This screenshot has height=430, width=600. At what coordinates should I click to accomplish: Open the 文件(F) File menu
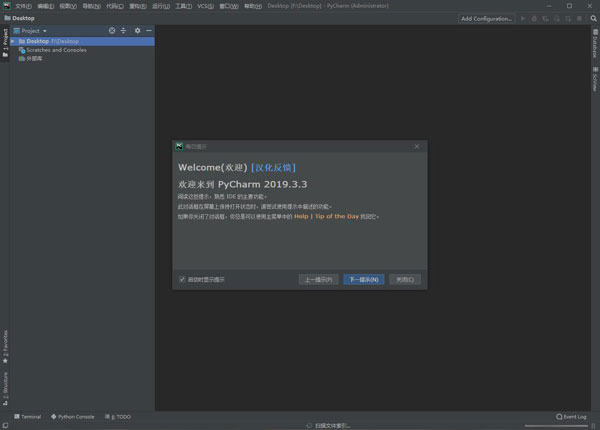coord(23,5)
